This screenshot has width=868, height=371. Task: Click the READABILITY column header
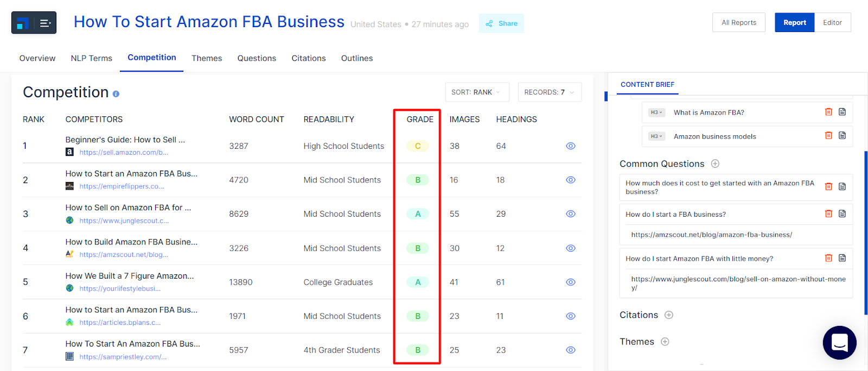click(329, 120)
